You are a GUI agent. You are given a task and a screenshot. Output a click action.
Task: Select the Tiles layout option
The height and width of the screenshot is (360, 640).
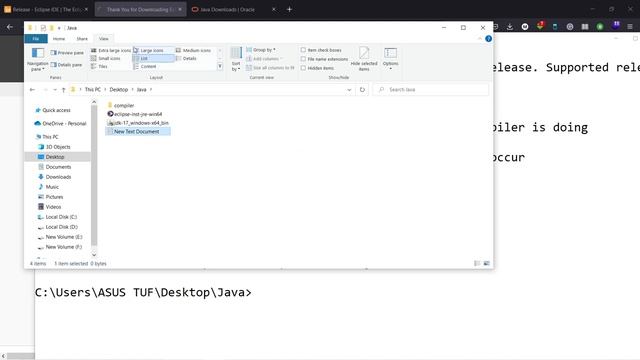click(x=99, y=66)
